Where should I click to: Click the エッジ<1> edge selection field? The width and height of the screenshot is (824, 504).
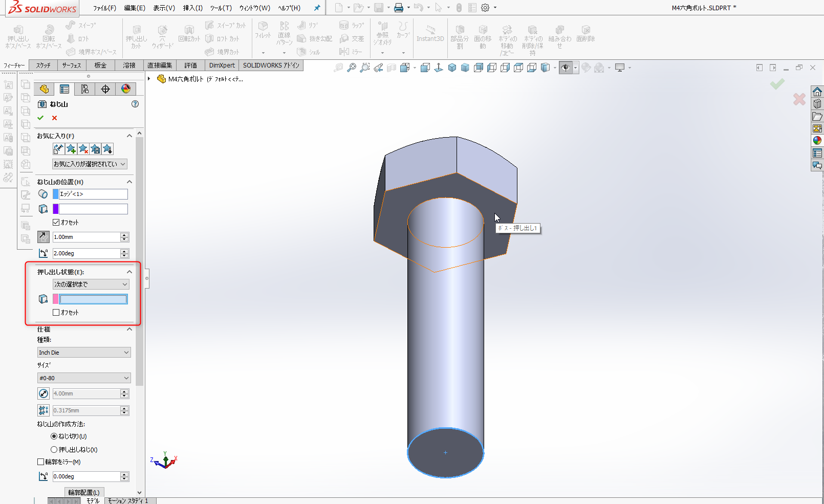click(93, 194)
